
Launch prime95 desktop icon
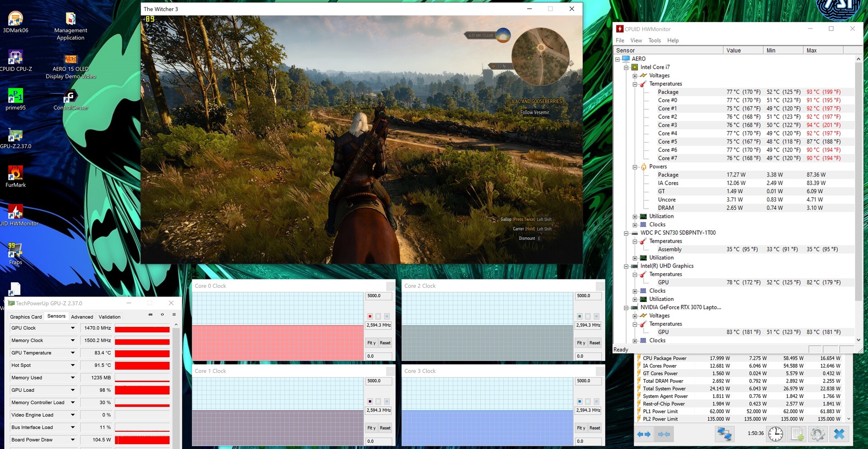coord(15,99)
